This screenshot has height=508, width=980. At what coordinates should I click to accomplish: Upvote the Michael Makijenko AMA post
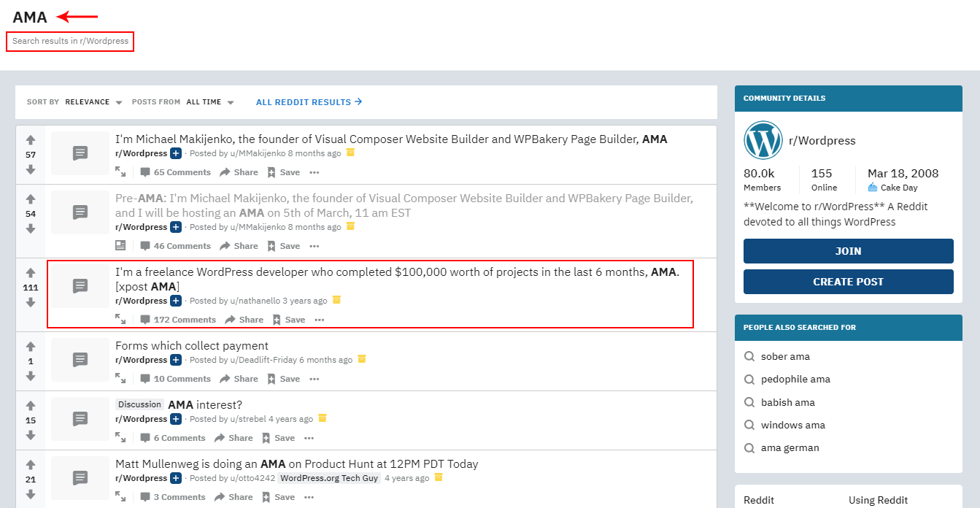31,139
